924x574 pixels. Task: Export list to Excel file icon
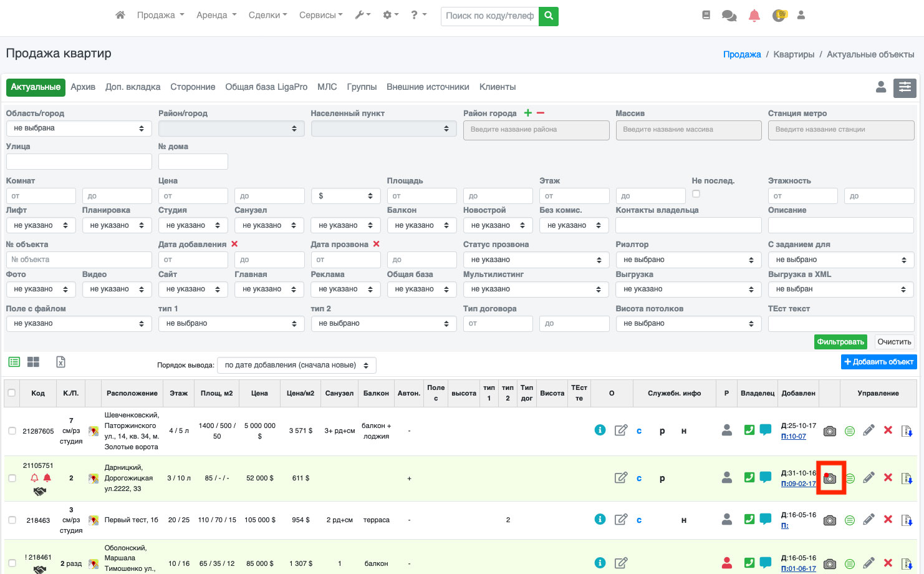tap(60, 362)
